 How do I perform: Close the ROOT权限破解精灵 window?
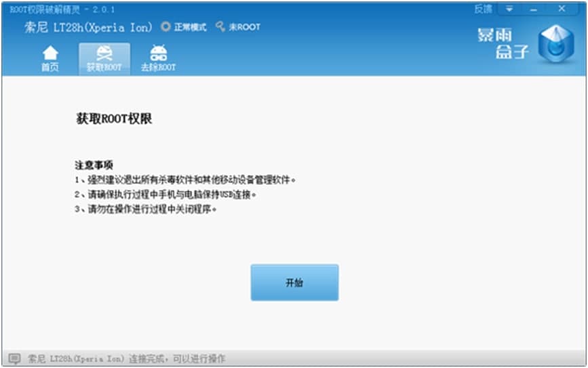562,9
